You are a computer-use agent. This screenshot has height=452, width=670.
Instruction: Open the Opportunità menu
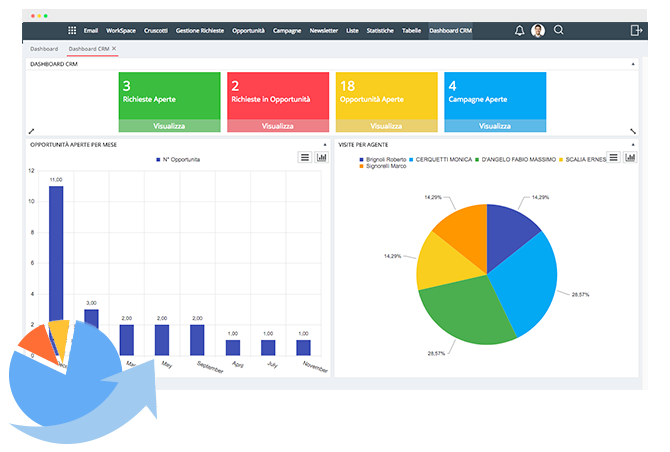pos(248,30)
